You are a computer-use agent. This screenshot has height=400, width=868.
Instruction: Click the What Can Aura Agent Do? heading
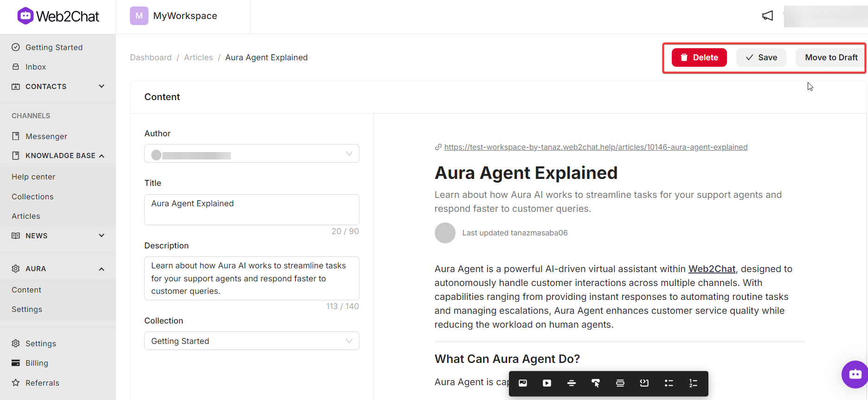(x=507, y=359)
